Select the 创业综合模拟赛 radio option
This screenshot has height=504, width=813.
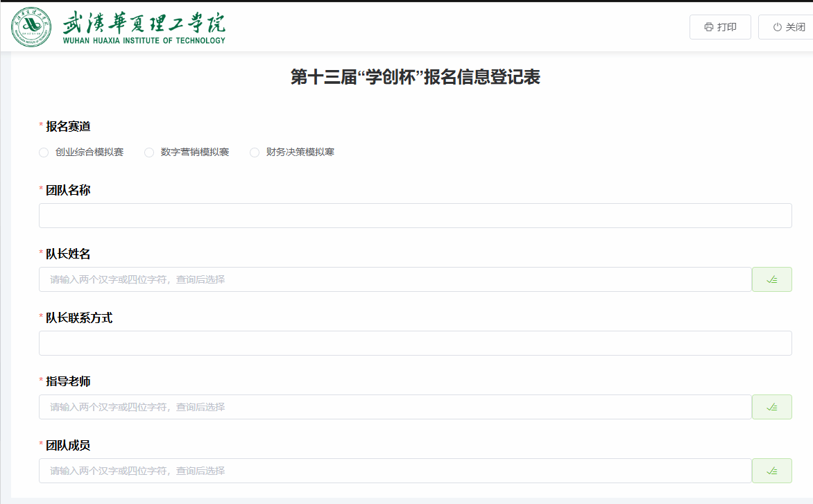point(44,153)
